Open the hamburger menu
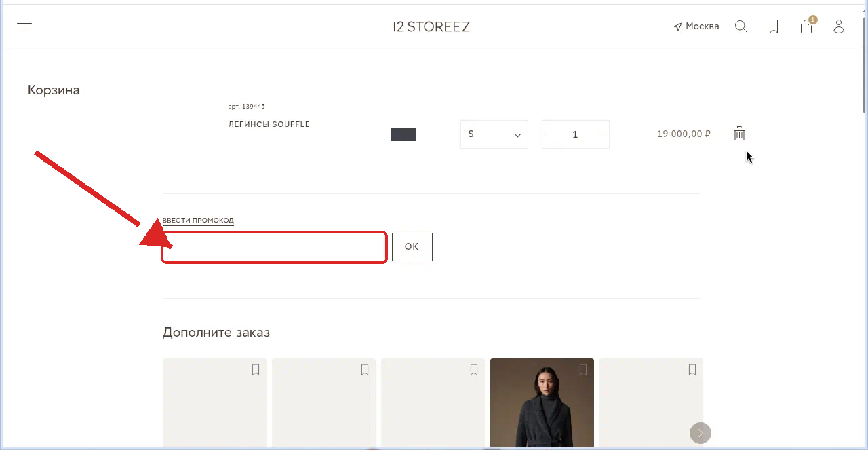Screen dimensions: 868x450 click(x=24, y=26)
